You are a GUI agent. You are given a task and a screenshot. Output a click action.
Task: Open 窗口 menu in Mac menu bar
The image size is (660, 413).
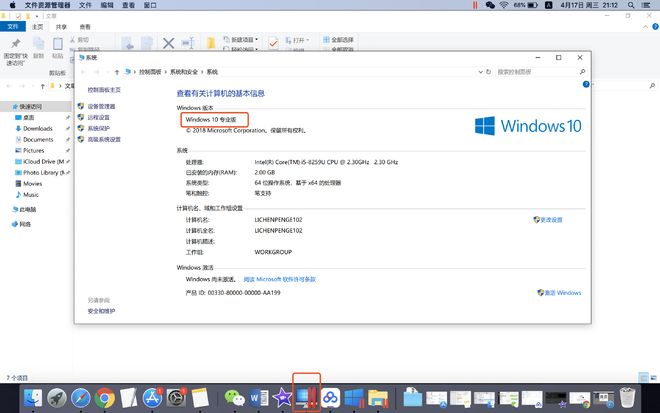tap(150, 5)
